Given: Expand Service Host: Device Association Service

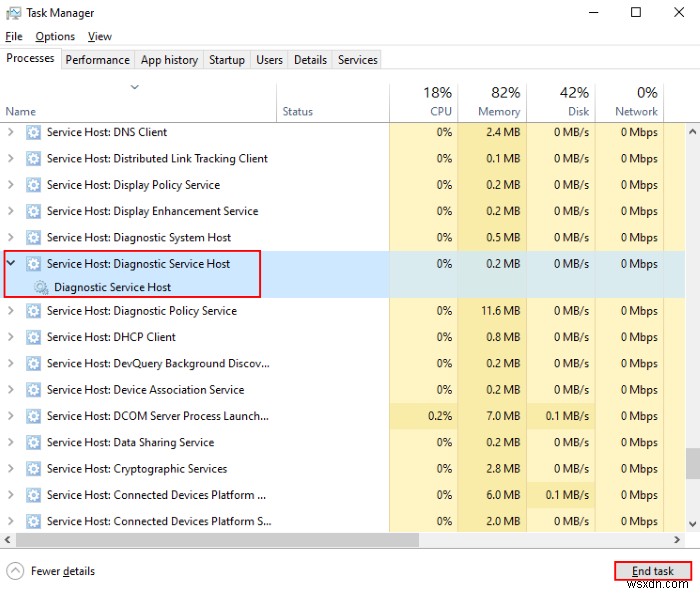Looking at the screenshot, I should click(11, 390).
